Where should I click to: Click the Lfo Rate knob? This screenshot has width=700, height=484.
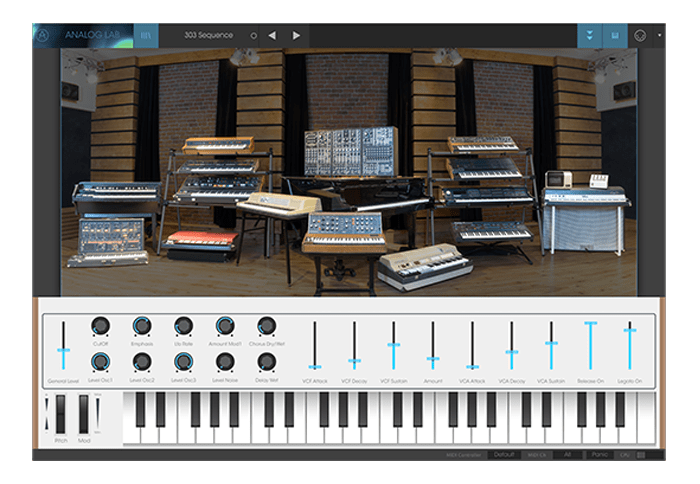click(x=183, y=326)
